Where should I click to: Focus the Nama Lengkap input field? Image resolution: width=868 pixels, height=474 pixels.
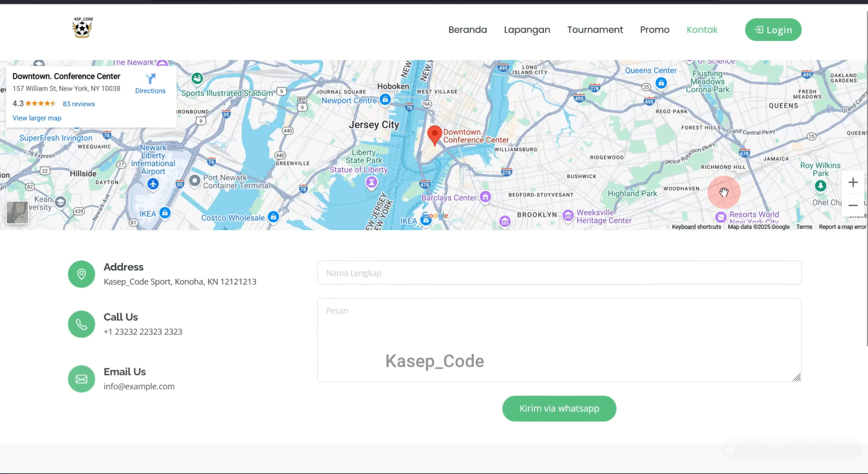[x=559, y=273]
